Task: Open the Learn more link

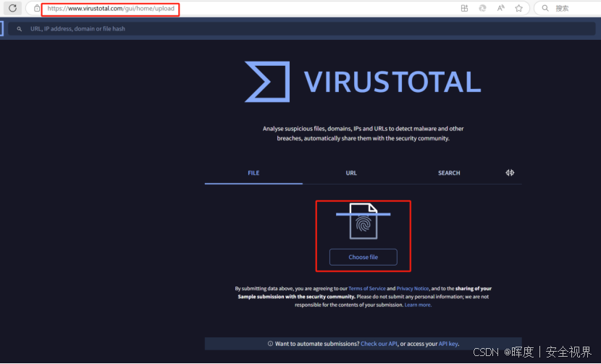Action: pos(418,305)
